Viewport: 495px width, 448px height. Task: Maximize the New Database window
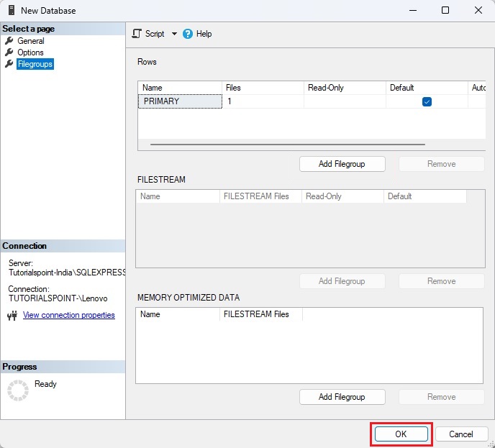click(x=445, y=10)
